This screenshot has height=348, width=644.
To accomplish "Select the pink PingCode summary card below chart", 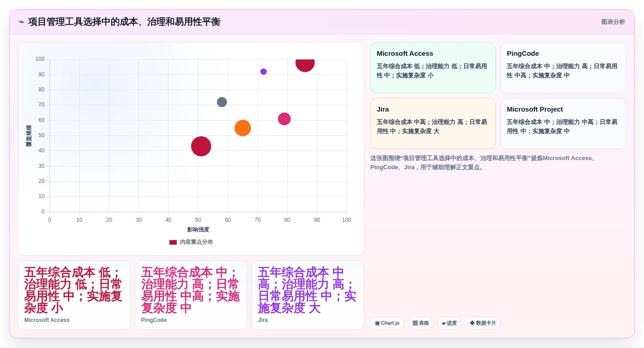I will pos(191,295).
